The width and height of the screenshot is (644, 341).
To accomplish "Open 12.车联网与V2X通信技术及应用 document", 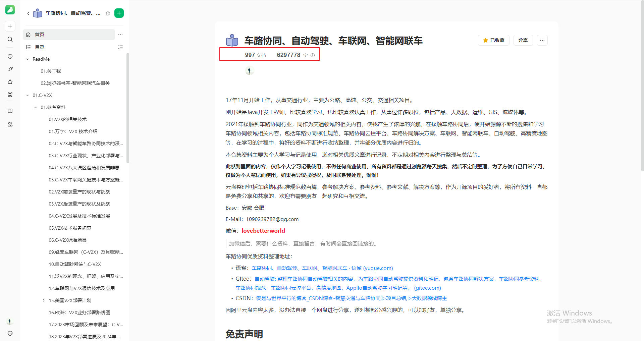I will (82, 288).
